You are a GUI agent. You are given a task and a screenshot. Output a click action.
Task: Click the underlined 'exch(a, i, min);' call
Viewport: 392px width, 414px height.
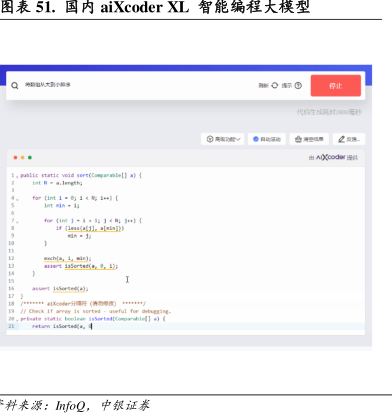(x=68, y=258)
